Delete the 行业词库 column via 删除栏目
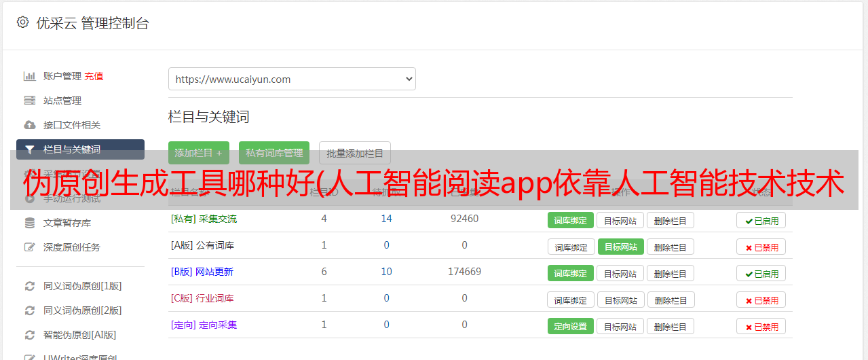The width and height of the screenshot is (868, 360). (x=671, y=300)
